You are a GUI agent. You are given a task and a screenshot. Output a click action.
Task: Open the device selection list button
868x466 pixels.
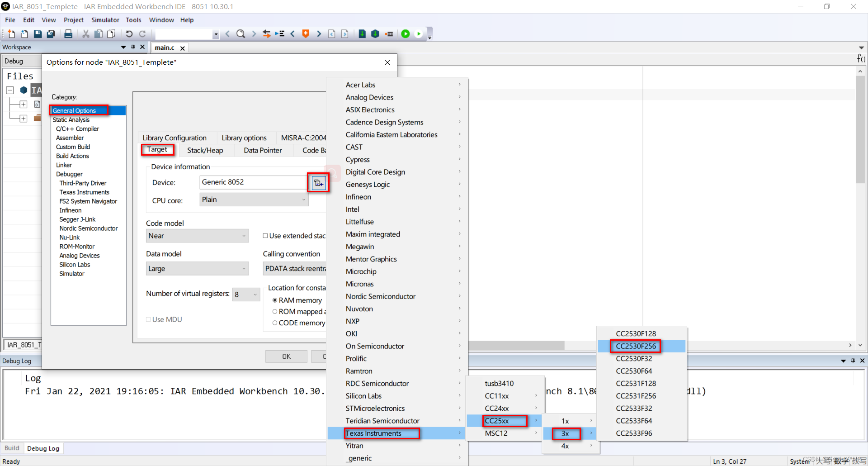319,183
